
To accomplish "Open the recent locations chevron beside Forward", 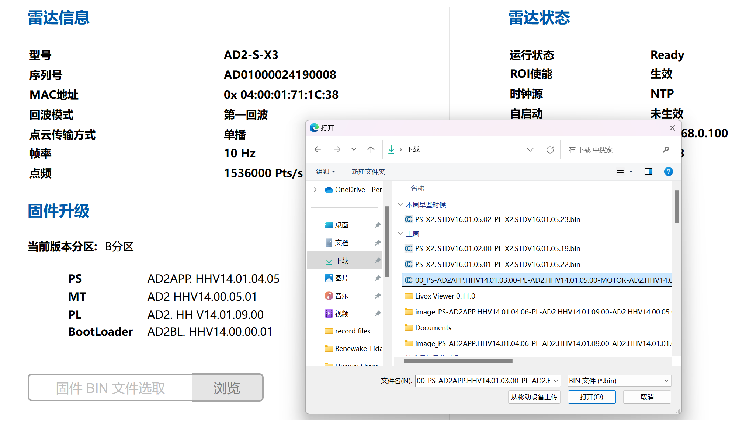I will [x=353, y=149].
